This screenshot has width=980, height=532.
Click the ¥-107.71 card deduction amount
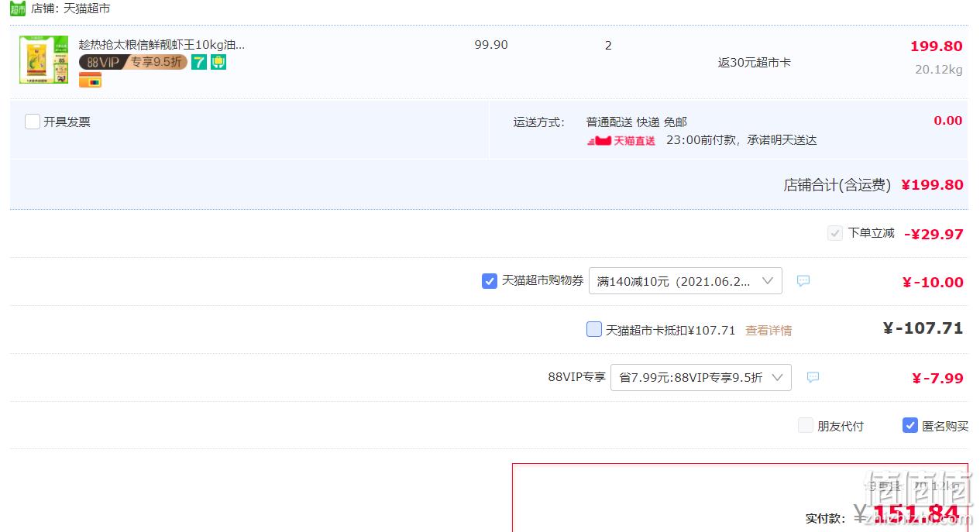(x=923, y=328)
